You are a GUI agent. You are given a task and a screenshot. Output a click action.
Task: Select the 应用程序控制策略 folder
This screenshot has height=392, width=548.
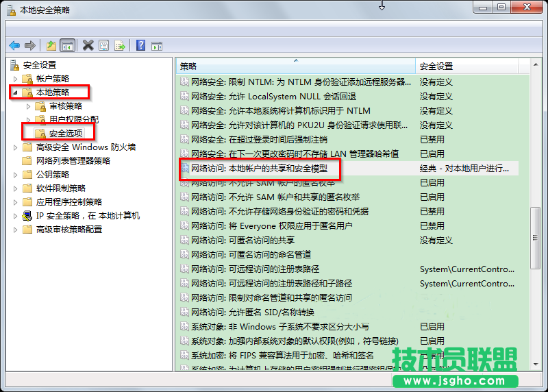coord(69,202)
